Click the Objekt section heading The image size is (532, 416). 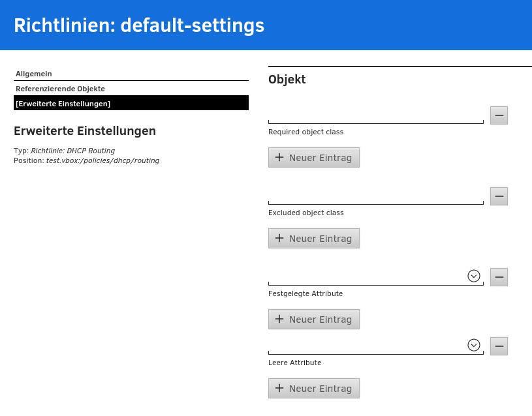[x=287, y=80]
